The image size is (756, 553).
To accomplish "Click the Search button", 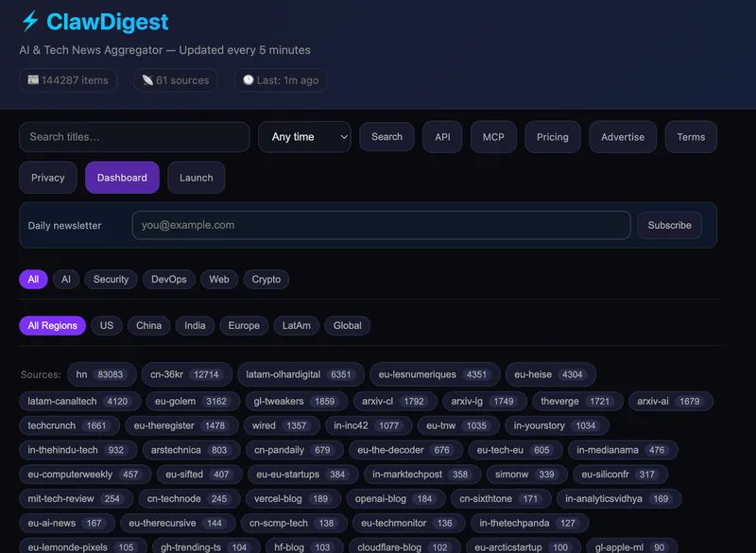I will point(387,137).
